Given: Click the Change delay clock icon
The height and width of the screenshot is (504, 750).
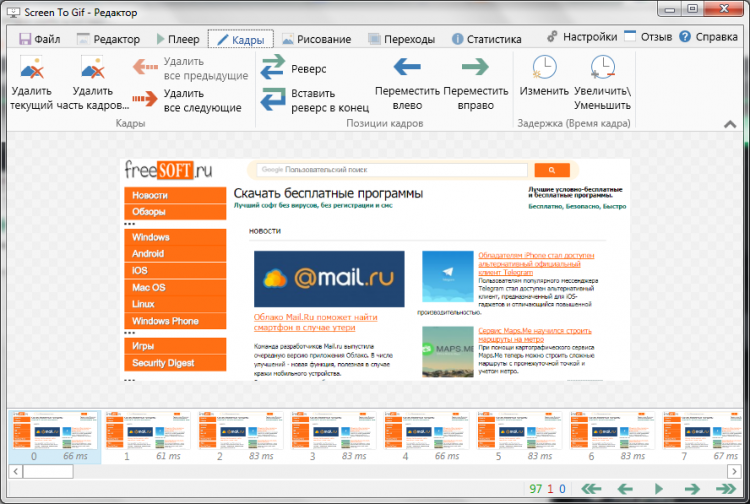Looking at the screenshot, I should point(544,67).
